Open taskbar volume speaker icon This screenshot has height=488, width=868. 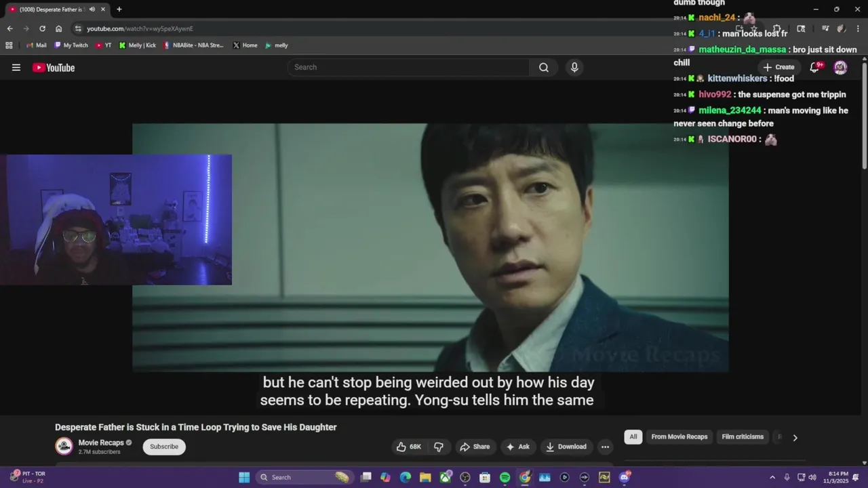pos(812,477)
